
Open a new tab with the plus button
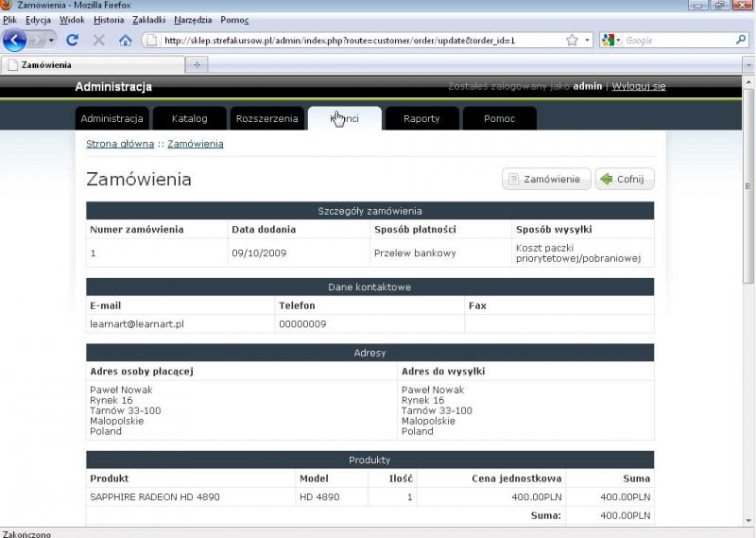click(x=197, y=65)
